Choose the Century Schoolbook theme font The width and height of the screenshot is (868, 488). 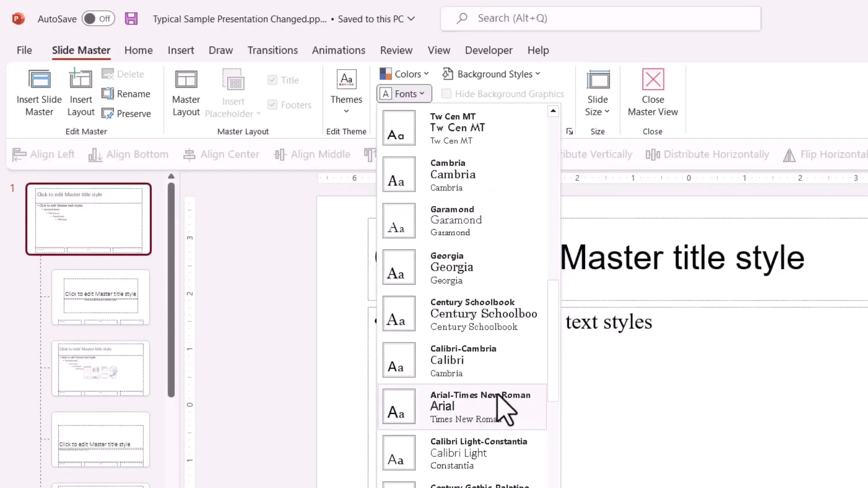[x=462, y=314]
